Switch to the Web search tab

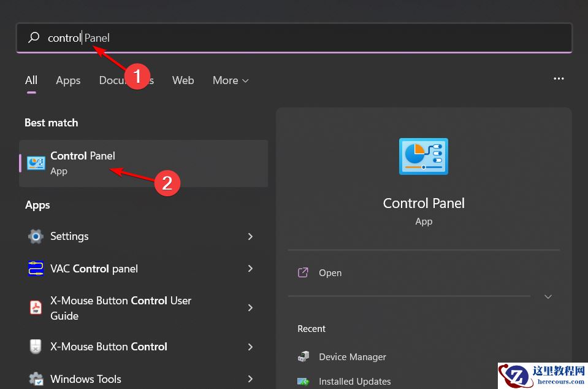click(183, 80)
